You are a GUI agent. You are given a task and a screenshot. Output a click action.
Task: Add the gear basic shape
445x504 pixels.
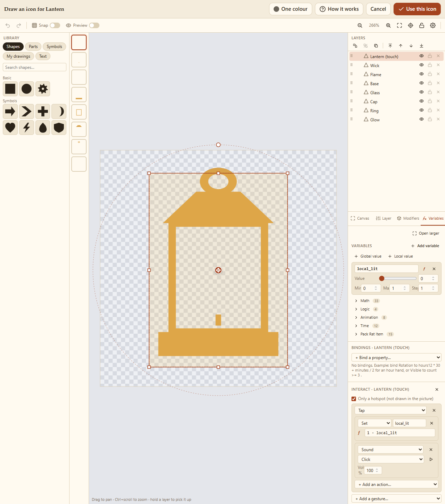pyautogui.click(x=43, y=89)
